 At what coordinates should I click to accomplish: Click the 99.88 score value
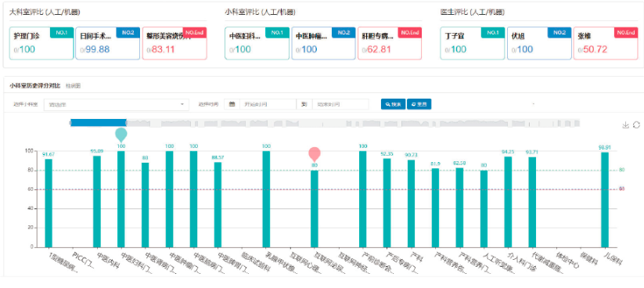click(x=98, y=50)
